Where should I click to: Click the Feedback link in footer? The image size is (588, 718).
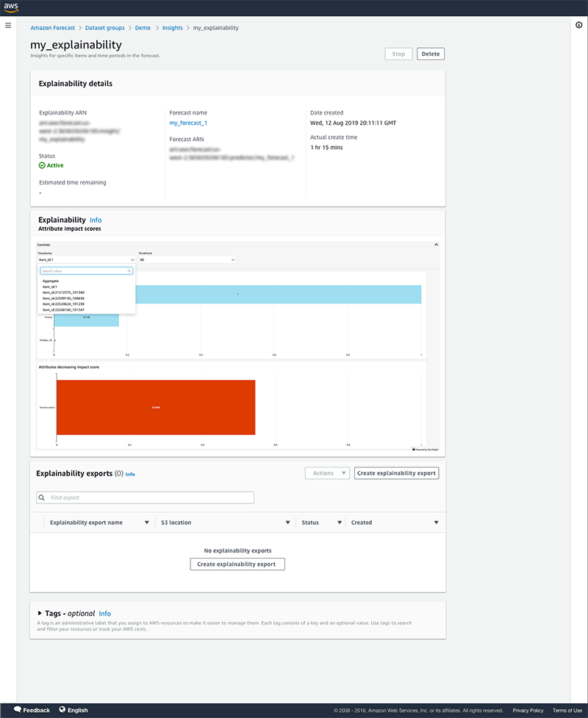coord(37,710)
